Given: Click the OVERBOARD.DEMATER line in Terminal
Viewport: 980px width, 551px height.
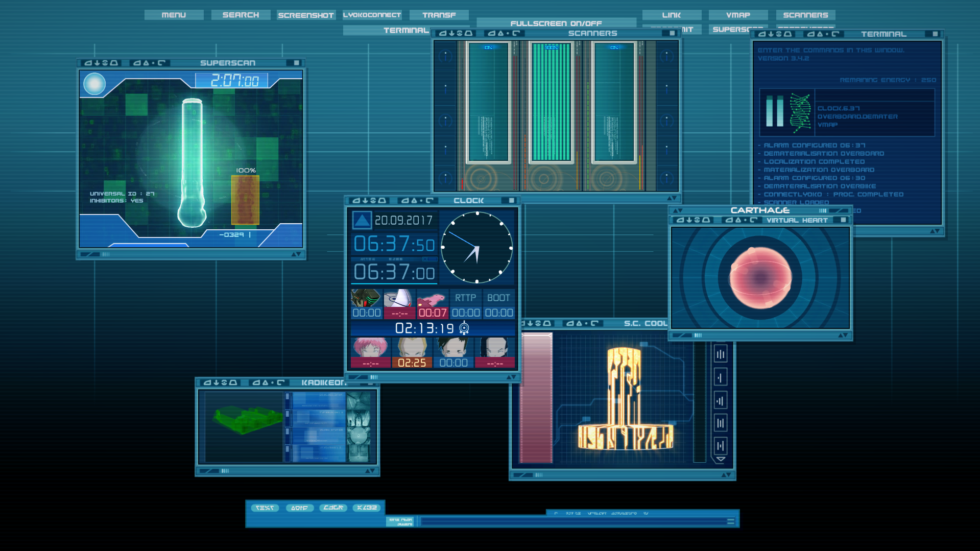Looking at the screenshot, I should pos(857,116).
